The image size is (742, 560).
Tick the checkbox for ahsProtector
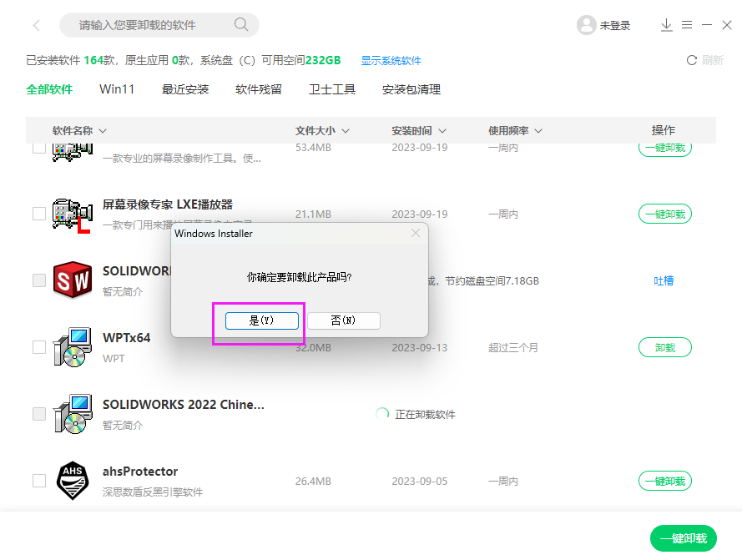(x=38, y=481)
